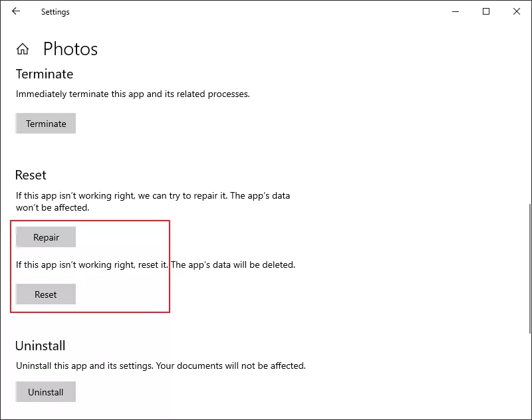Click 'we can try to repair it' description
The width and height of the screenshot is (532, 420).
tap(153, 201)
